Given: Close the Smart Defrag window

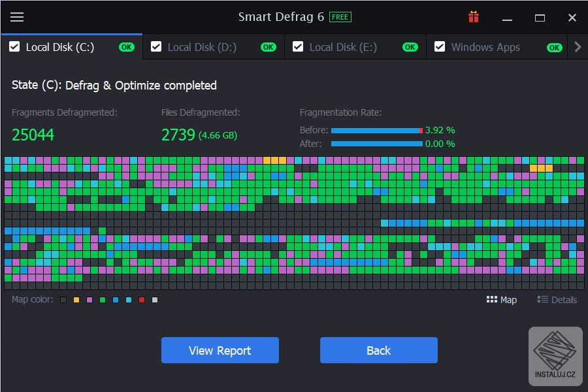Looking at the screenshot, I should [x=572, y=18].
